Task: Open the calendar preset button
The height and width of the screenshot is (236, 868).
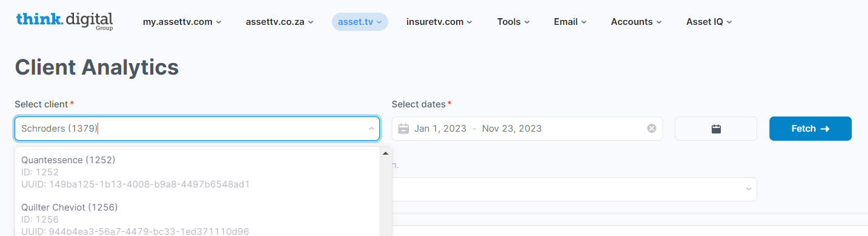Action: pyautogui.click(x=716, y=129)
